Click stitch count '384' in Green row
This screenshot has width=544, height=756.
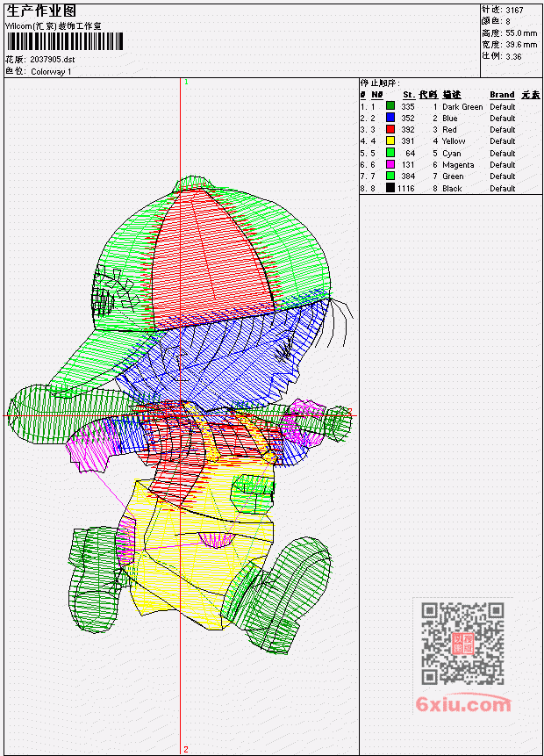coord(408,176)
